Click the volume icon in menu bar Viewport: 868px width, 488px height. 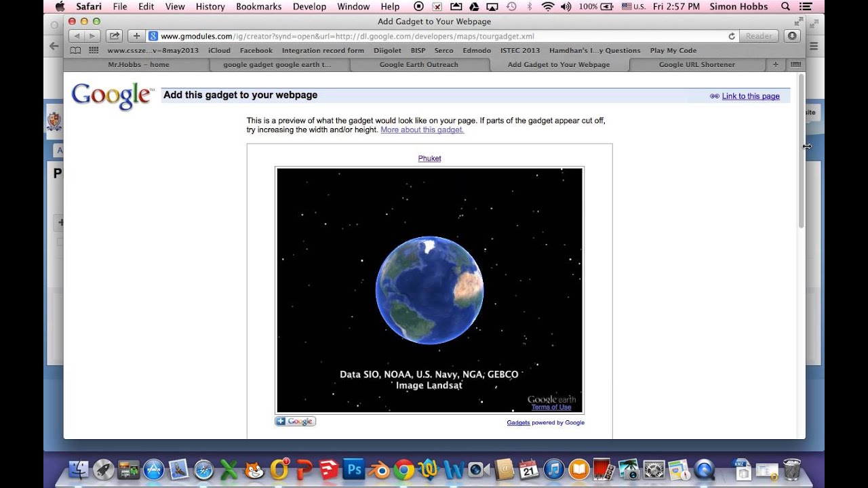tap(568, 7)
